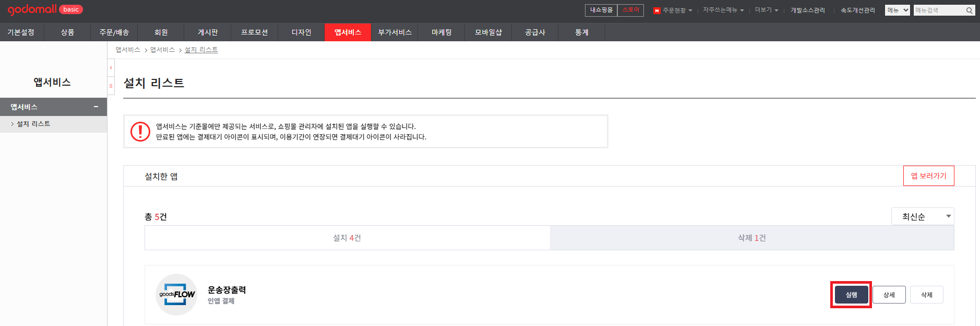The width and height of the screenshot is (980, 326).
Task: Open the 최신순 sort dropdown
Action: 922,216
